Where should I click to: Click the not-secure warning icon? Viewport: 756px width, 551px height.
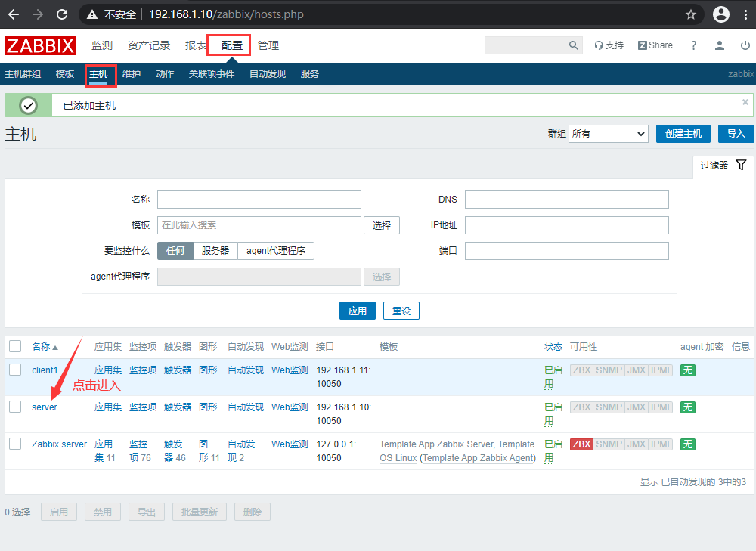[92, 14]
